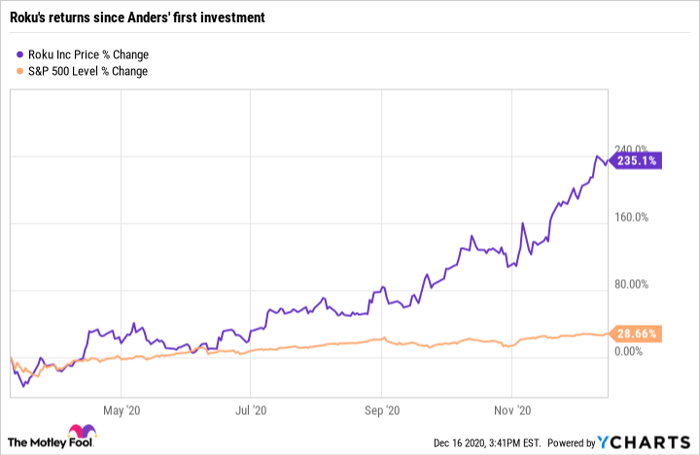Click the Powered by text

tap(571, 441)
